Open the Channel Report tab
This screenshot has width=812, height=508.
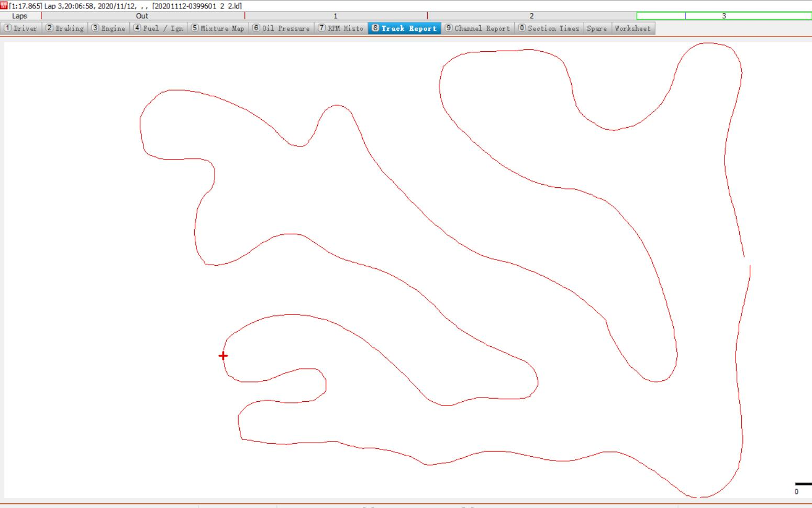[477, 28]
